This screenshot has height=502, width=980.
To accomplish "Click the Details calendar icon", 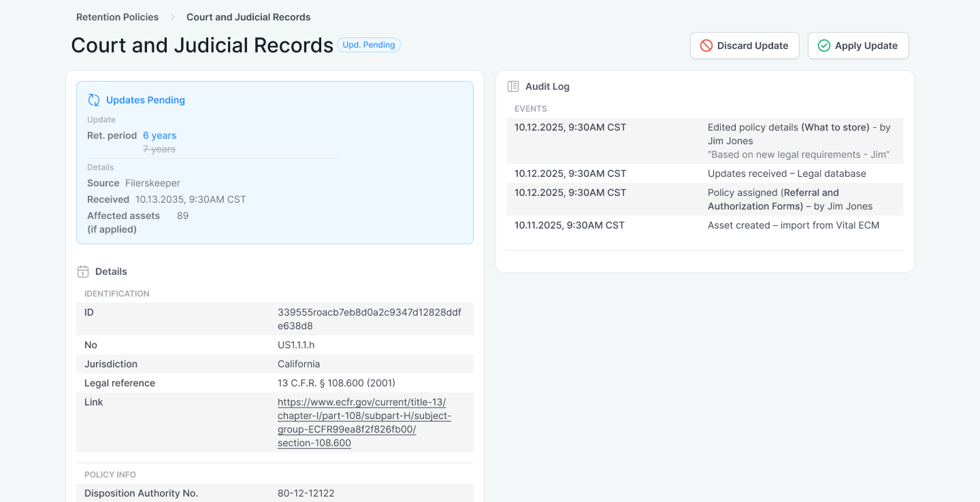I will (x=83, y=271).
